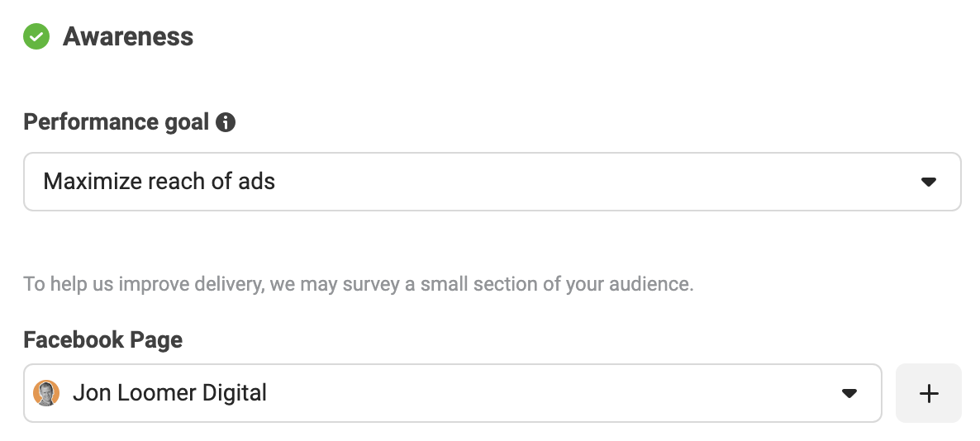Click the Performance goal label

click(x=117, y=122)
